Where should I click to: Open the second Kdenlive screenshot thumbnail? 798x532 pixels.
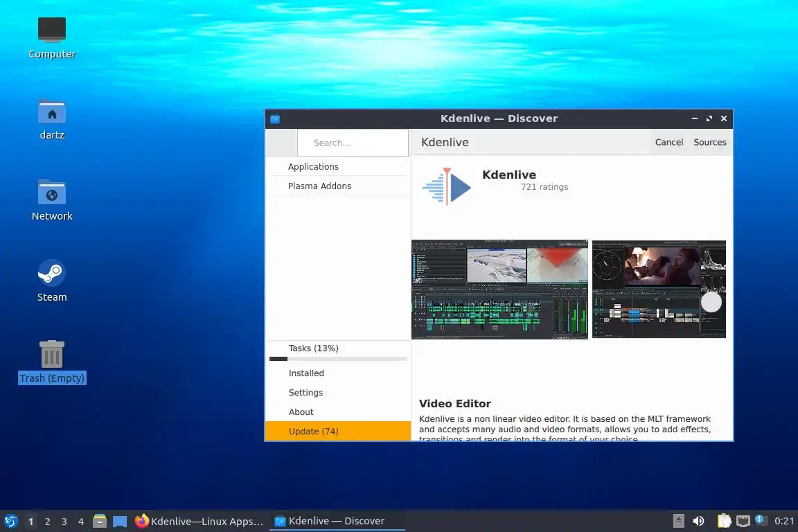click(x=659, y=289)
